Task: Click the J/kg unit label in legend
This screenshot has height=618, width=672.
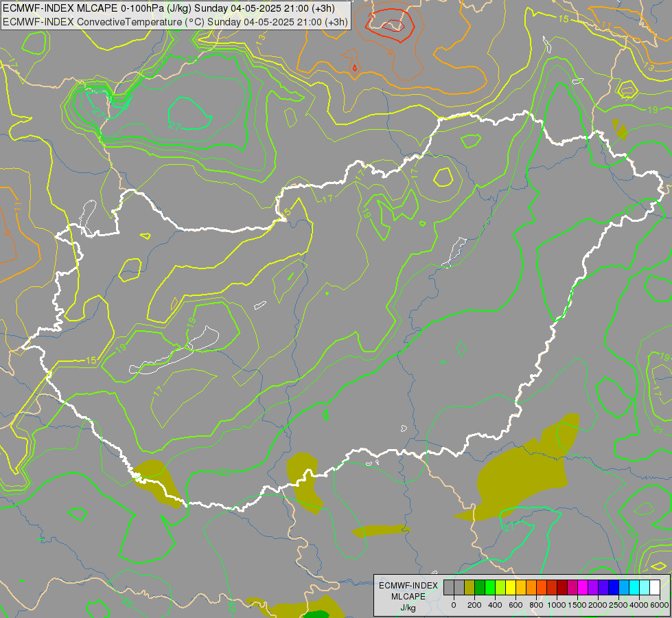Action: point(408,608)
